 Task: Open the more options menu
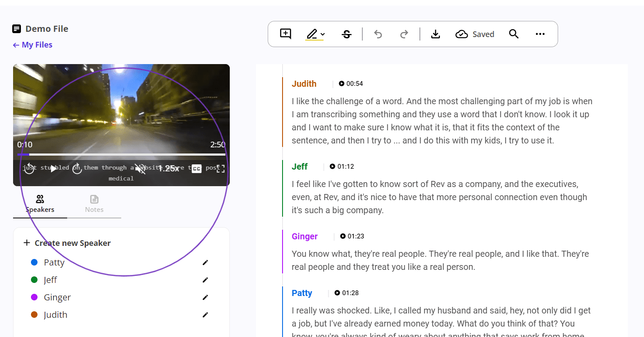pos(540,34)
